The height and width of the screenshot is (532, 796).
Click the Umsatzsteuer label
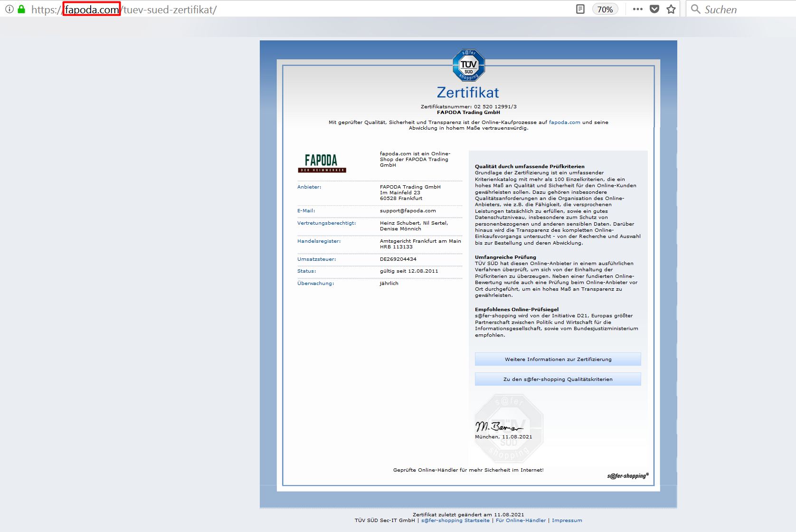pos(316,259)
